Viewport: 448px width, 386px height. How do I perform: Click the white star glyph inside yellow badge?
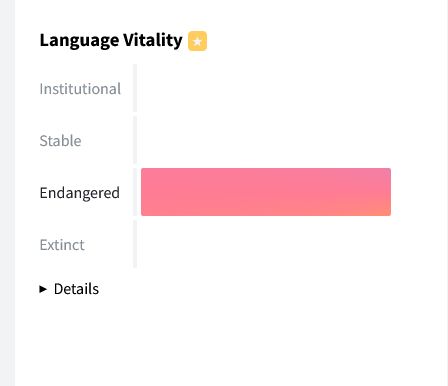click(x=197, y=42)
